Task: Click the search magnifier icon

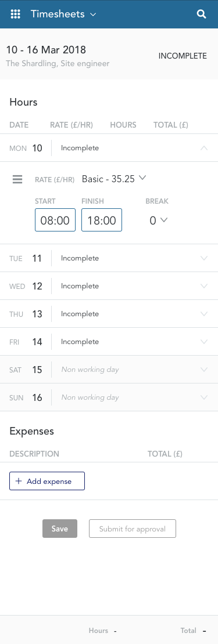Action: click(x=201, y=14)
